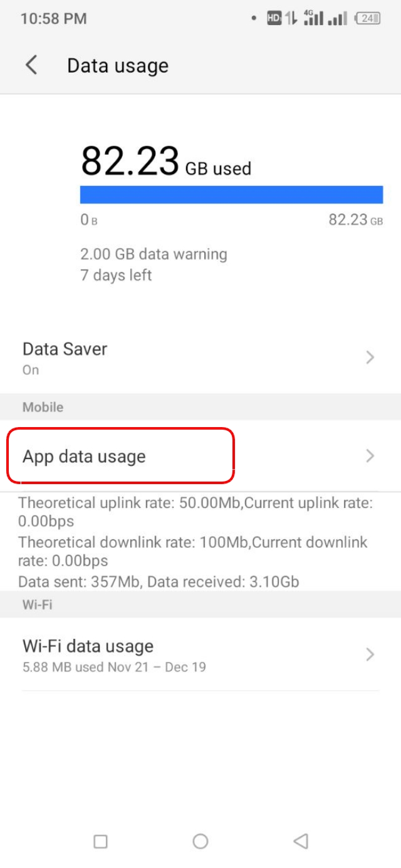Tap the notification dot in the status bar
Viewport: 401px width, 868px height.
254,18
